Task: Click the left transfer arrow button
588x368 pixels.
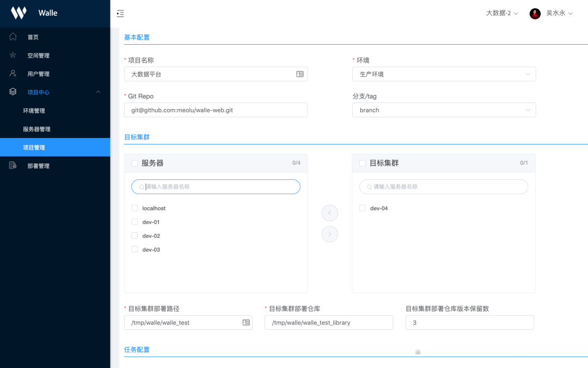Action: 329,213
